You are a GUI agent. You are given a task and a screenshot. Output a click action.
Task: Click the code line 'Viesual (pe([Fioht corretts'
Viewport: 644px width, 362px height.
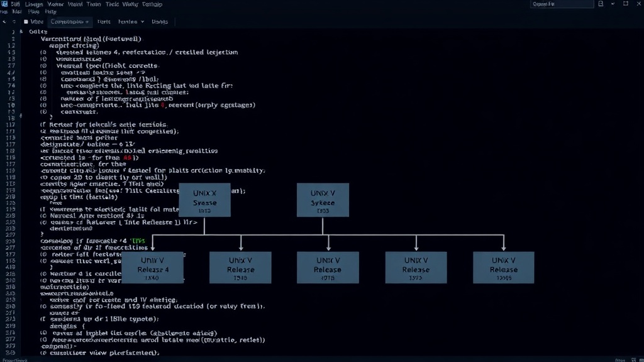click(107, 65)
